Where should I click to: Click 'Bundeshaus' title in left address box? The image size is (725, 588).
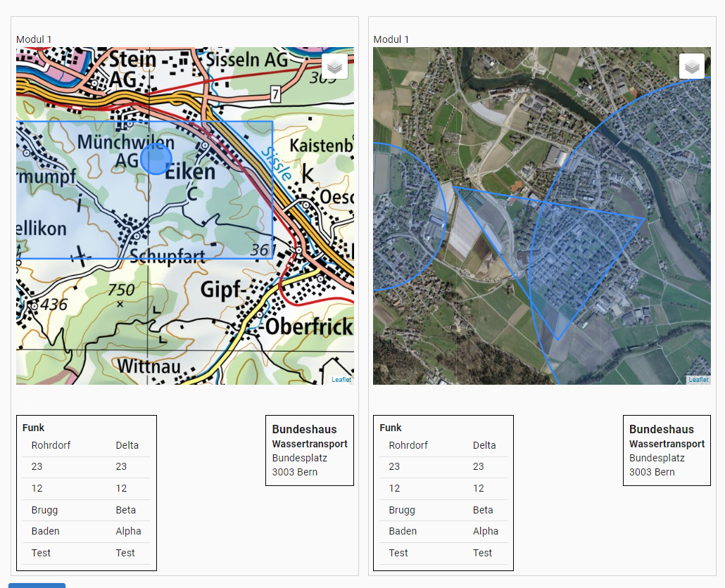point(304,430)
